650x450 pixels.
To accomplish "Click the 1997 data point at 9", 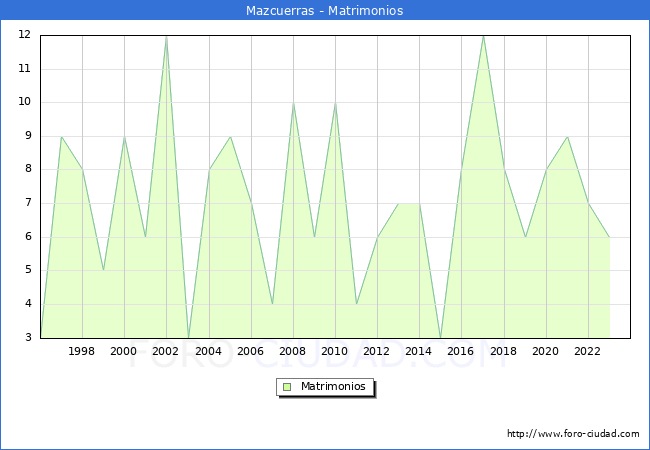I will click(61, 137).
